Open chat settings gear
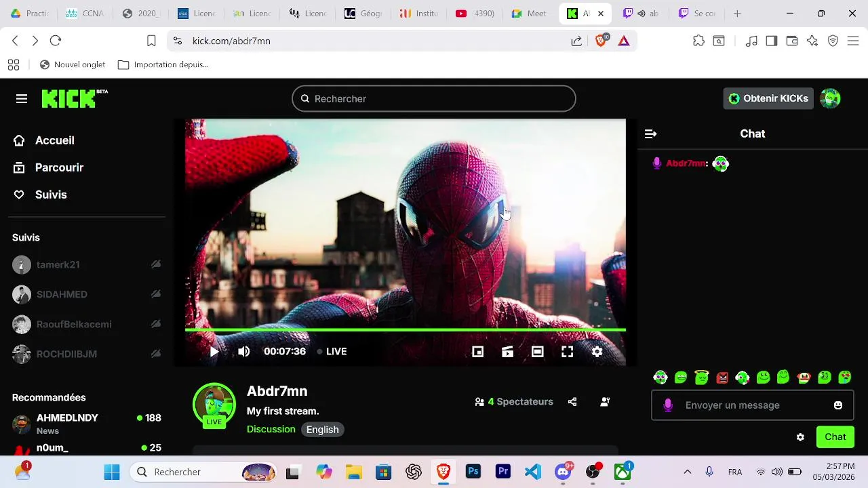 coord(800,437)
